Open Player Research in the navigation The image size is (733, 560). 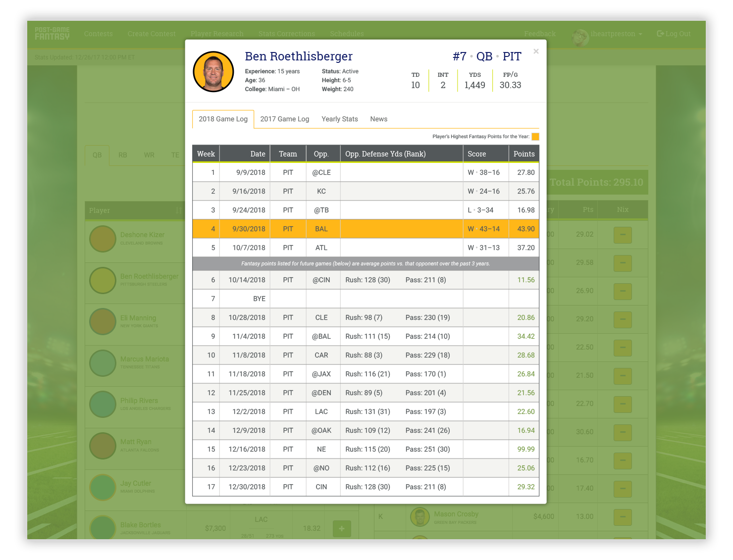point(217,34)
